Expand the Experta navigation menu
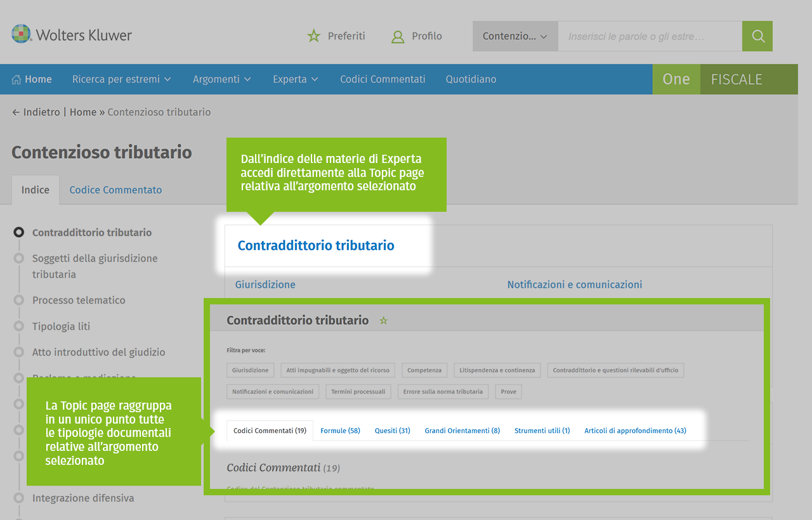The image size is (812, 520). [x=295, y=79]
